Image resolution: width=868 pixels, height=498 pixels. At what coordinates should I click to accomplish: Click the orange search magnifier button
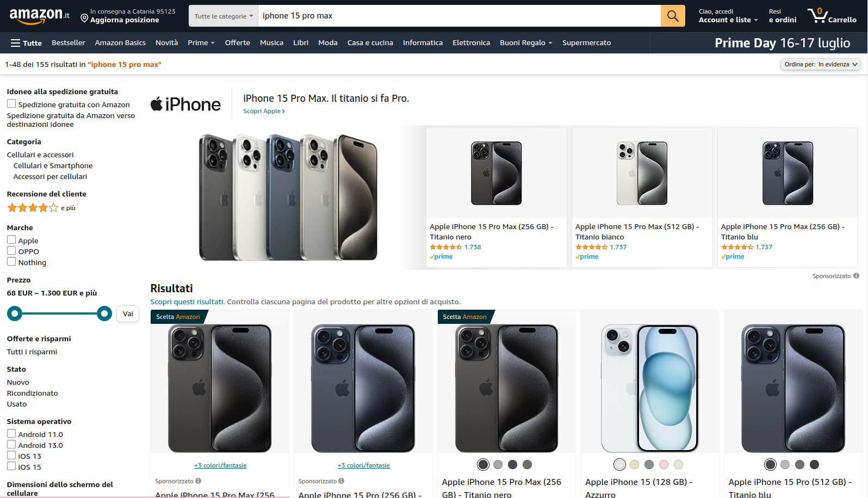pos(673,16)
